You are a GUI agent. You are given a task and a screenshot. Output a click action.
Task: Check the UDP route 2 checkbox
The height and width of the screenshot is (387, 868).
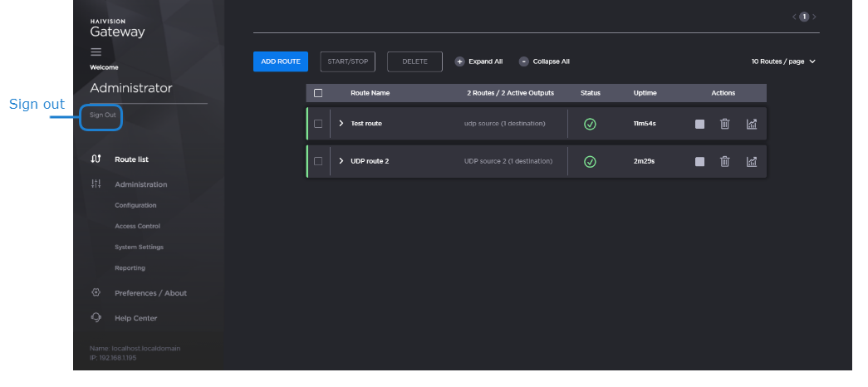click(318, 161)
